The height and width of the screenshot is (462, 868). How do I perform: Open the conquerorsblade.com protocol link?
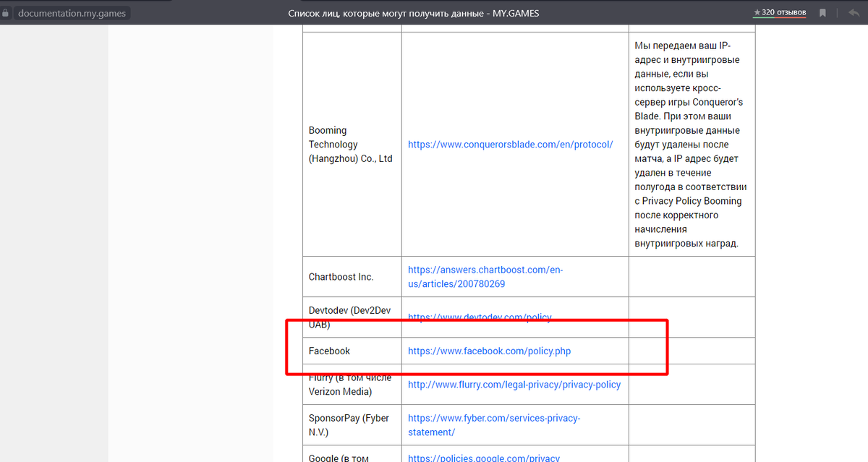pos(510,145)
